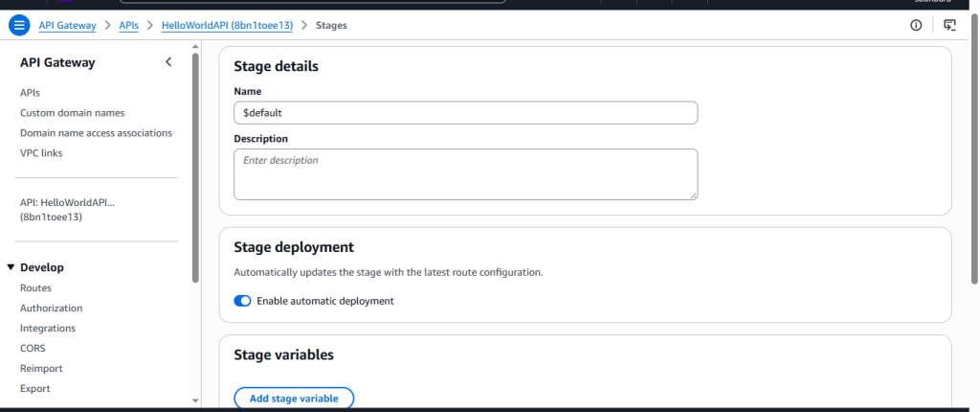This screenshot has width=980, height=412.
Task: Open CORS settings in sidebar
Action: click(33, 348)
